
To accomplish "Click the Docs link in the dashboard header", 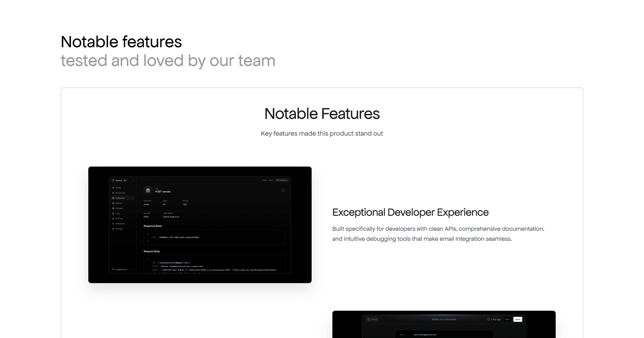I will pos(271,180).
